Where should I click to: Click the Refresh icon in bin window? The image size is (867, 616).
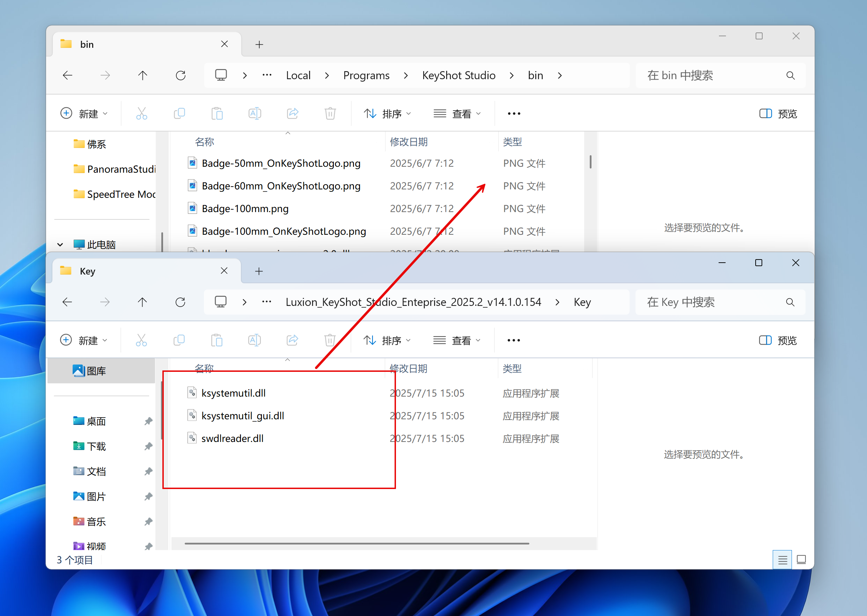pos(181,75)
